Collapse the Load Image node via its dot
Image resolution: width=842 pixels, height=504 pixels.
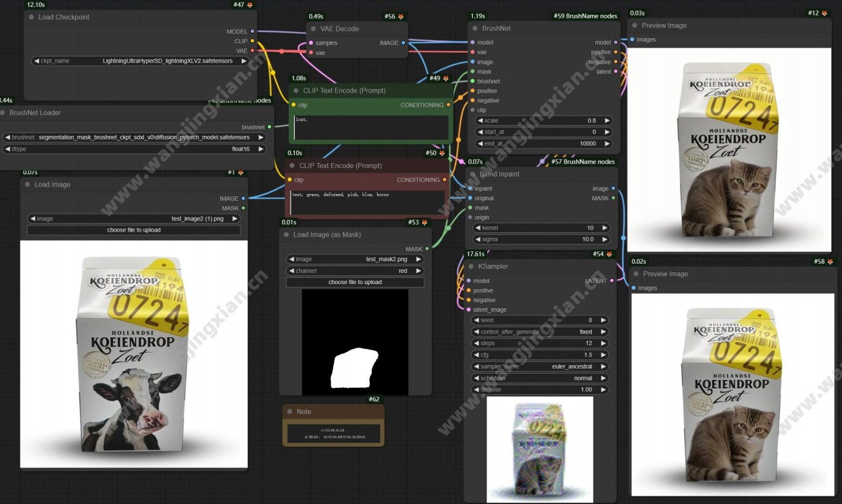[x=27, y=185]
